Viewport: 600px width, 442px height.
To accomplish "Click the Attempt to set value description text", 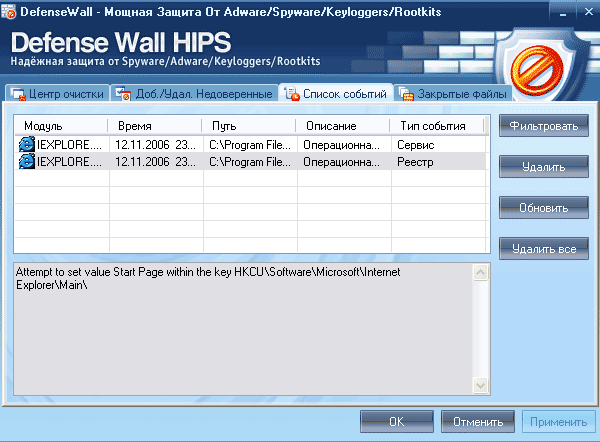I will [208, 278].
